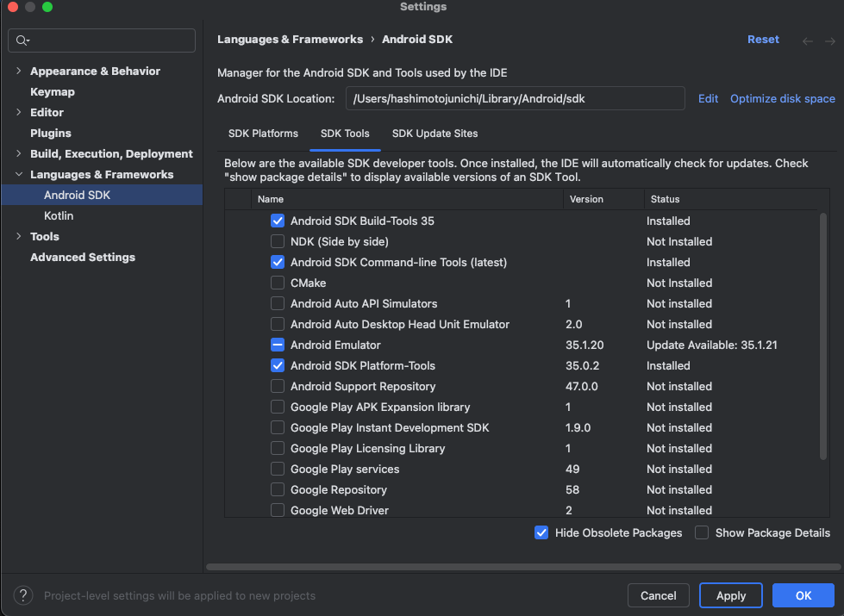The width and height of the screenshot is (844, 616).
Task: Click Languages & Frameworks breadcrumb
Action: 291,40
